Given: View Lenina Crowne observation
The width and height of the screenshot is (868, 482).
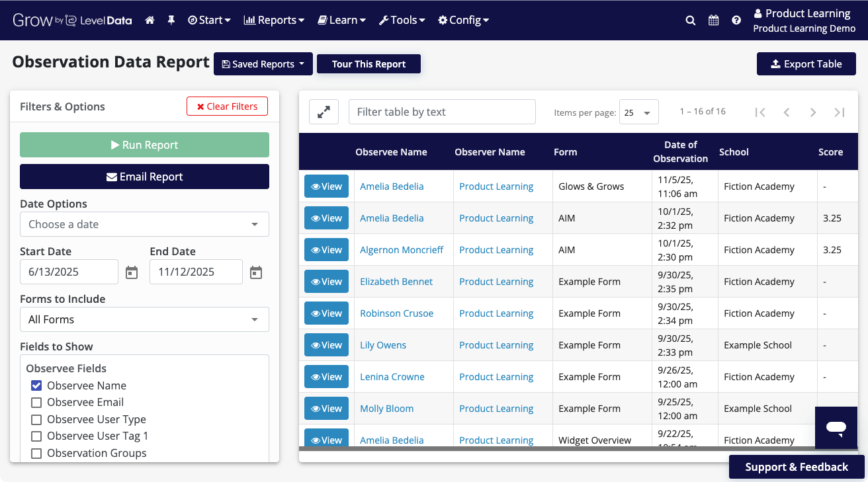Looking at the screenshot, I should click(x=326, y=377).
